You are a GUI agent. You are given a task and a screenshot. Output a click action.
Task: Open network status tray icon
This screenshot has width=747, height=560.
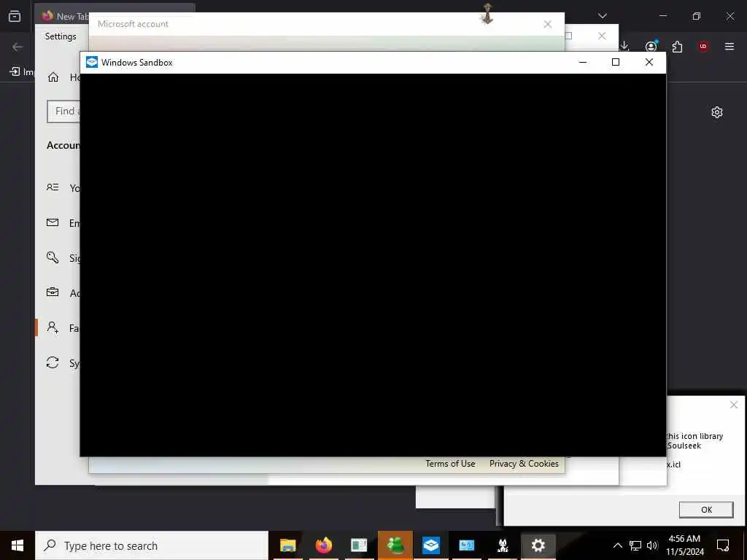tap(635, 545)
